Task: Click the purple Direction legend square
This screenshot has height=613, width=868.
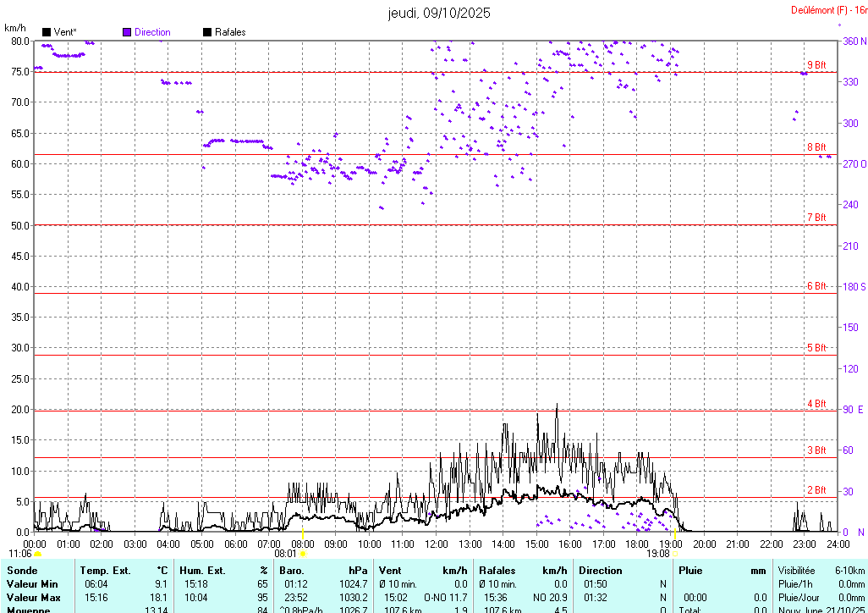Action: pos(127,32)
